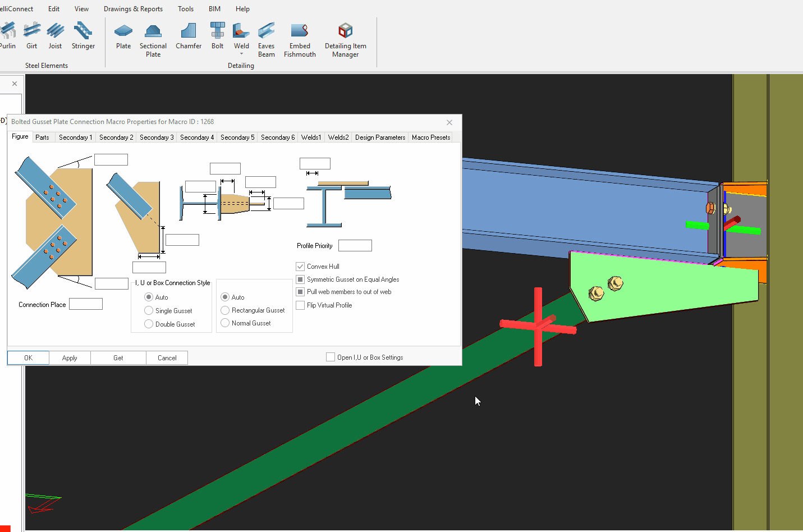
Task: Select the Chamfer tool
Action: (x=189, y=36)
